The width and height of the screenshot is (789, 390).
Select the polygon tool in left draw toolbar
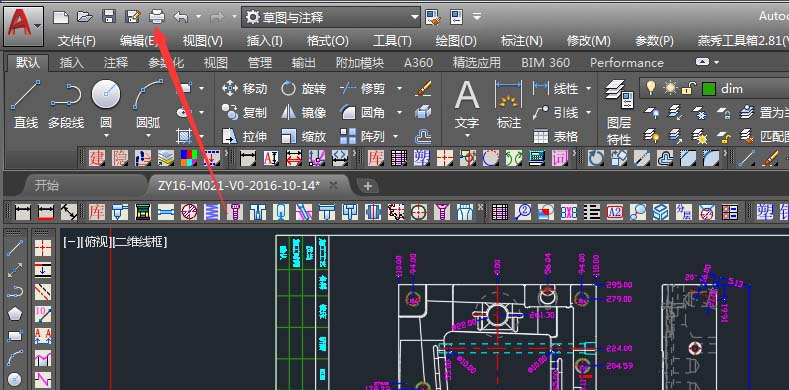point(15,314)
